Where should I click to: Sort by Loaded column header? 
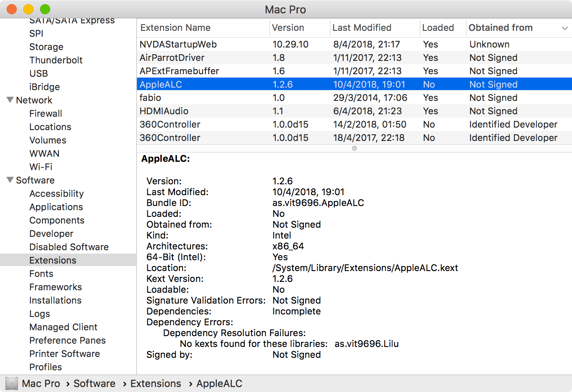(x=438, y=28)
